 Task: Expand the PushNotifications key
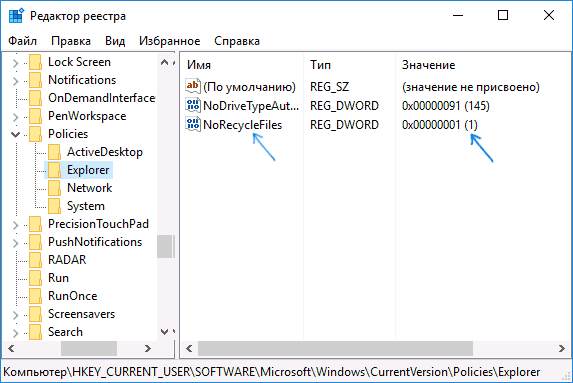click(15, 243)
